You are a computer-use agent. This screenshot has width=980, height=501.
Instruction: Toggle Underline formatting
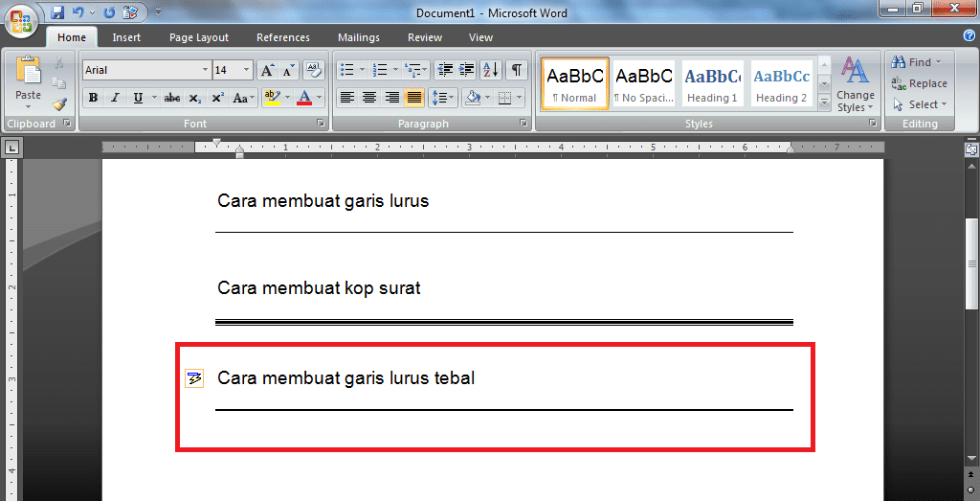[x=138, y=99]
